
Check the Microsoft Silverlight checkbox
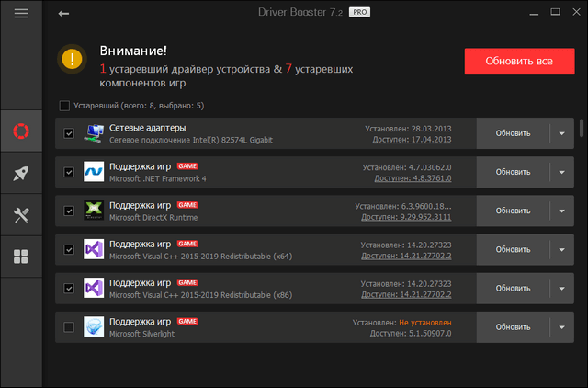69,327
